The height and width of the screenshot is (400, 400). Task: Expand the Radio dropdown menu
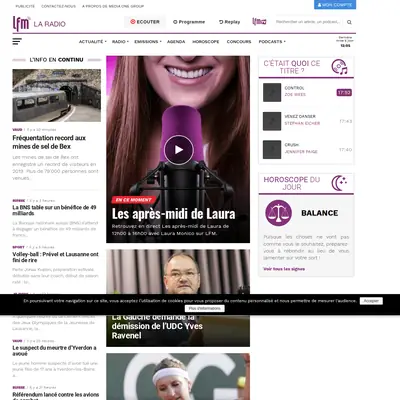(x=120, y=42)
